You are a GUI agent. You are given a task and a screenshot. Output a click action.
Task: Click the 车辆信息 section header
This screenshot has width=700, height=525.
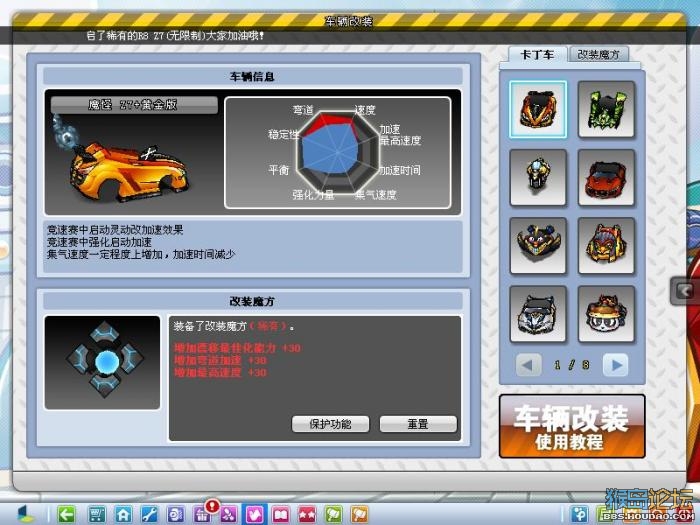(253, 76)
